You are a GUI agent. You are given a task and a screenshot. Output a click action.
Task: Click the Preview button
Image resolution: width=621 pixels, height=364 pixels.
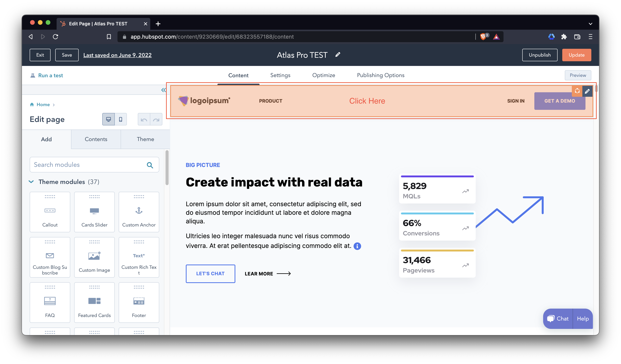click(578, 75)
